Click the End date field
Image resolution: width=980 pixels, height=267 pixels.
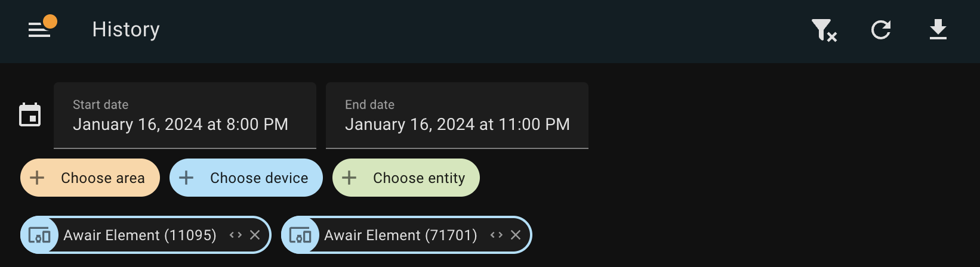[x=457, y=115]
